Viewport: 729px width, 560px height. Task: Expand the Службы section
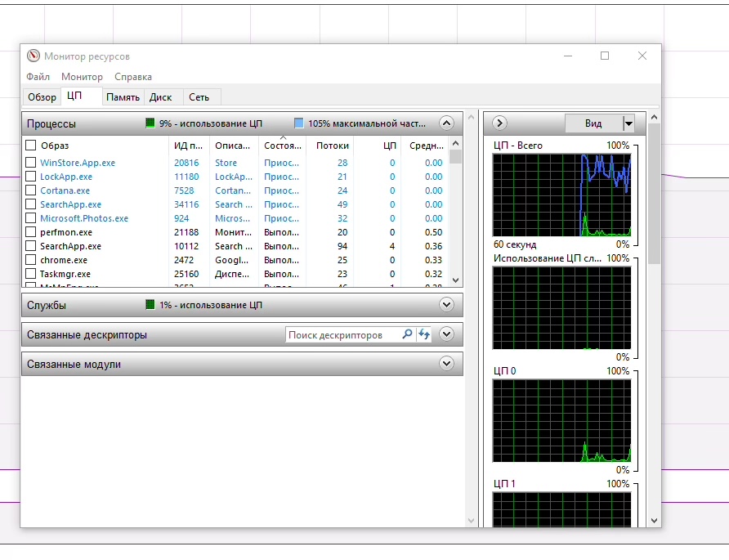pos(446,305)
